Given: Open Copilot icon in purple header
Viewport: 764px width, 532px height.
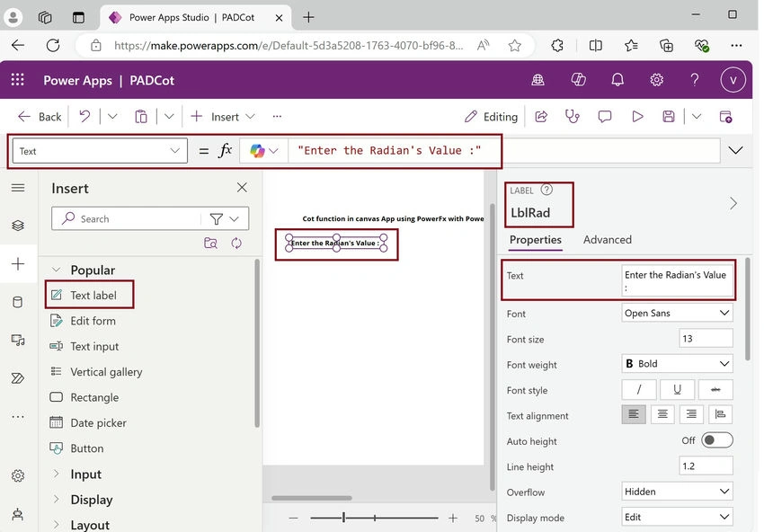Looking at the screenshot, I should [578, 79].
